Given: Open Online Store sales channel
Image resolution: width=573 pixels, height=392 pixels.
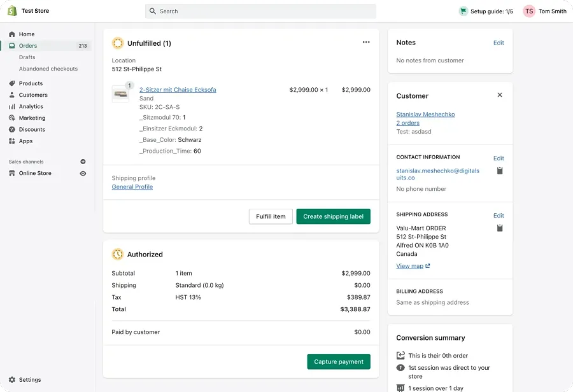Looking at the screenshot, I should coord(35,173).
